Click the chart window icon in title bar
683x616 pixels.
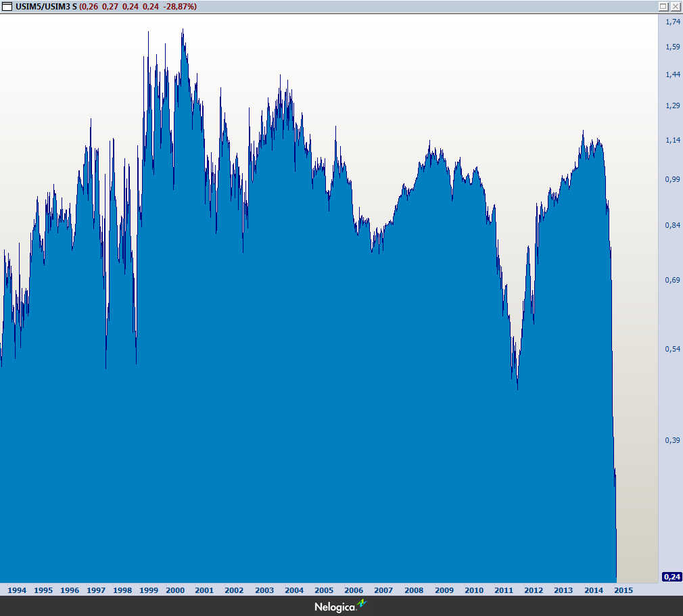[7, 6]
